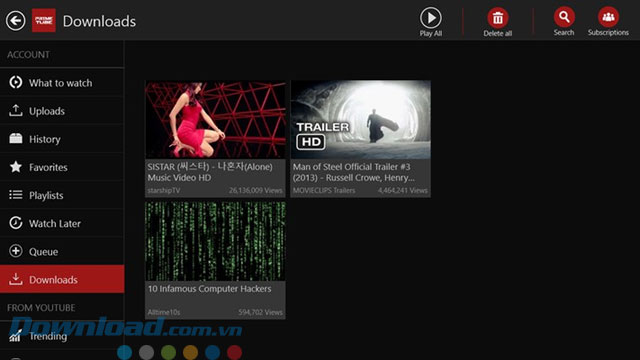Pick the orange theme color dot
This screenshot has height=360, width=640.
point(190,352)
